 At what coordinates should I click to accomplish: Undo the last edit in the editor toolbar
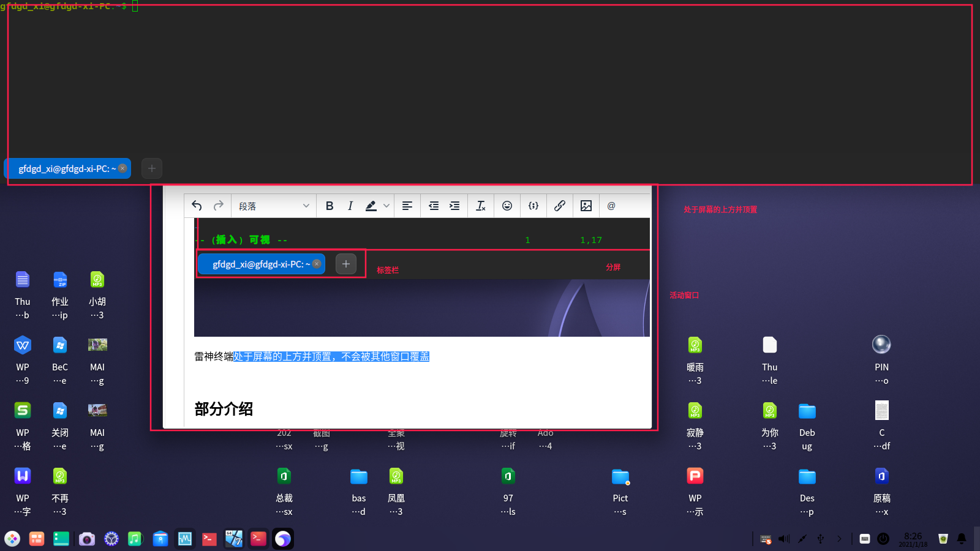(197, 206)
